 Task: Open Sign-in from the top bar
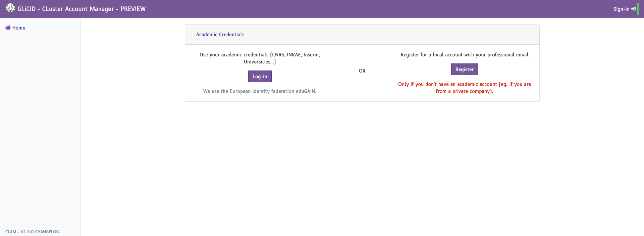(x=621, y=9)
